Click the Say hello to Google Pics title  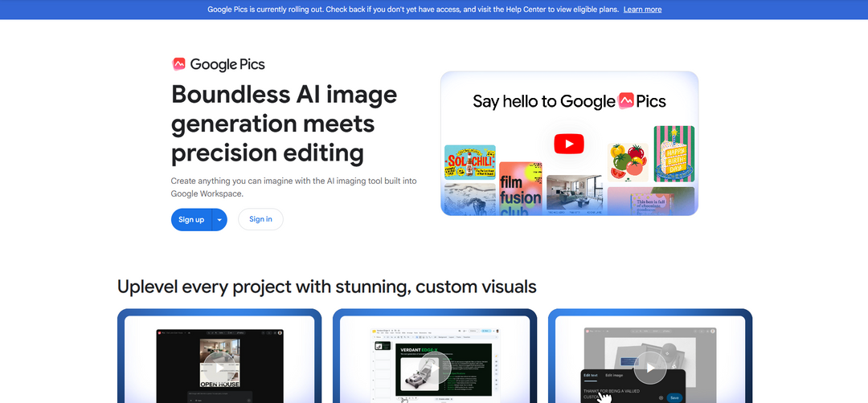(569, 101)
